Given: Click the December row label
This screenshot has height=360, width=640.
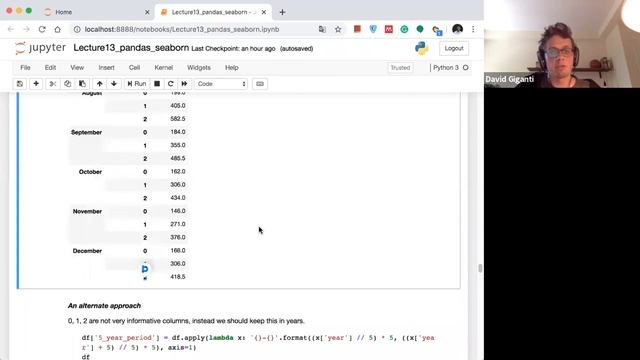Looking at the screenshot, I should tap(87, 251).
